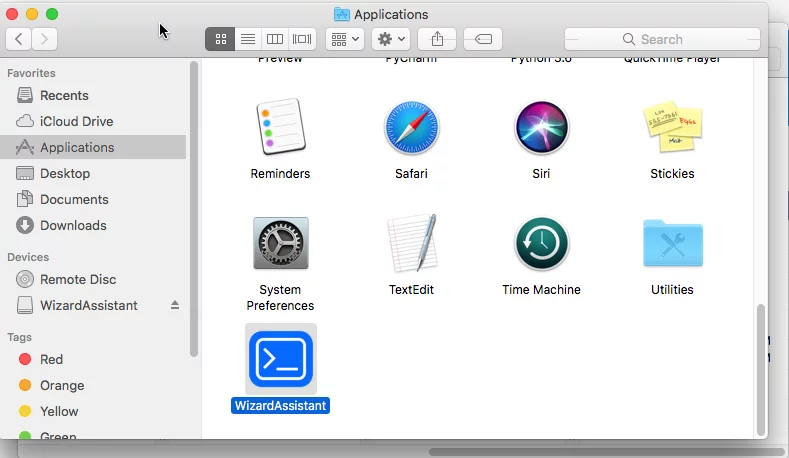
Task: Select the Yellow tag
Action: (93, 411)
